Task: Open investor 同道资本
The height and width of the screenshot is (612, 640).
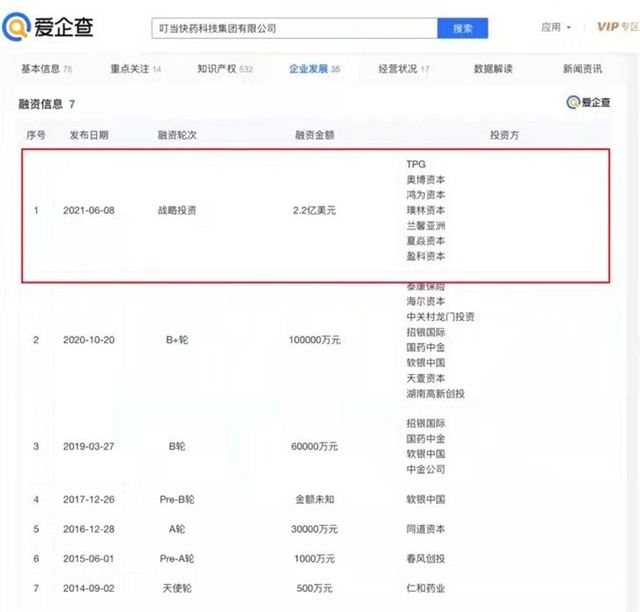Action: coord(426,529)
